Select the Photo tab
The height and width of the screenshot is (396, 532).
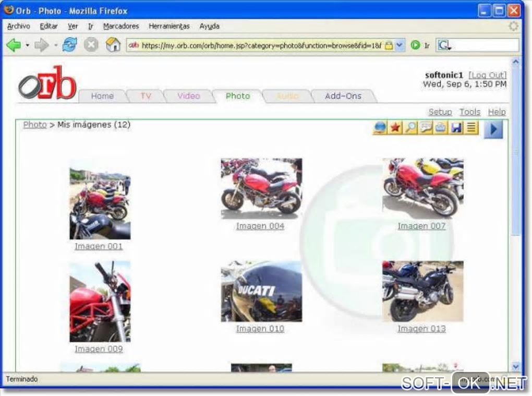tap(237, 96)
